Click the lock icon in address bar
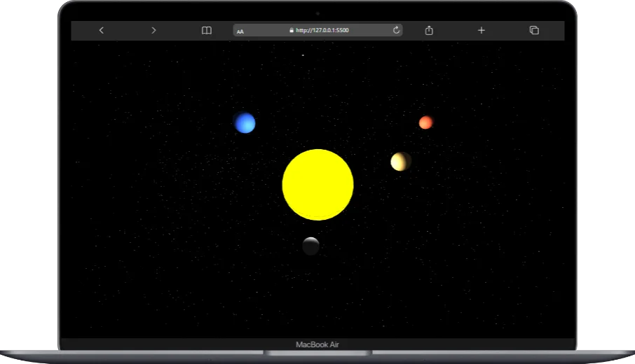The image size is (635, 364). coord(291,30)
